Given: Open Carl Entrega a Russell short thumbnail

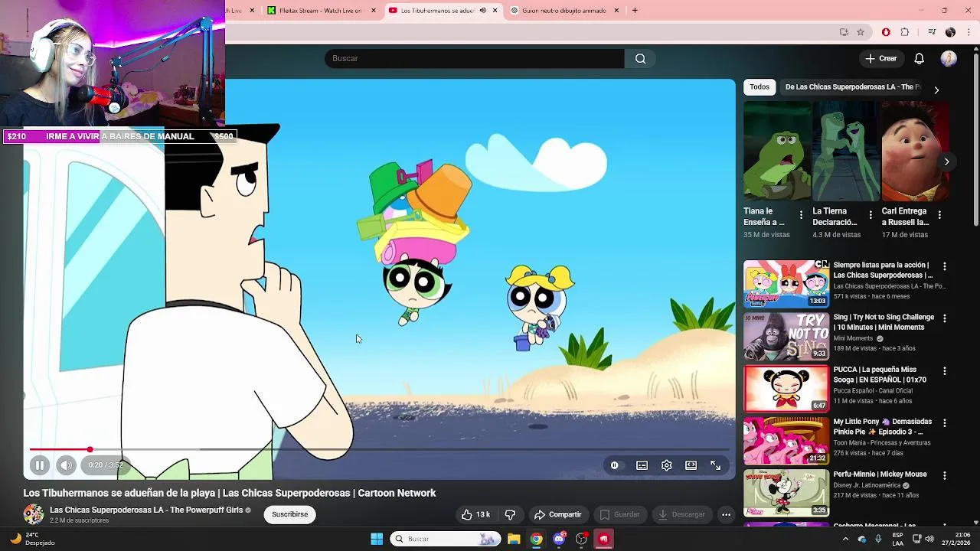Looking at the screenshot, I should click(915, 152).
